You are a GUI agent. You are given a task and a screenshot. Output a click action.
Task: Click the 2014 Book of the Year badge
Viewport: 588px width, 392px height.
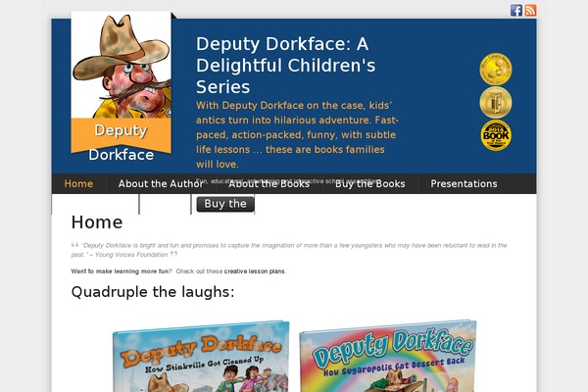pos(496,135)
